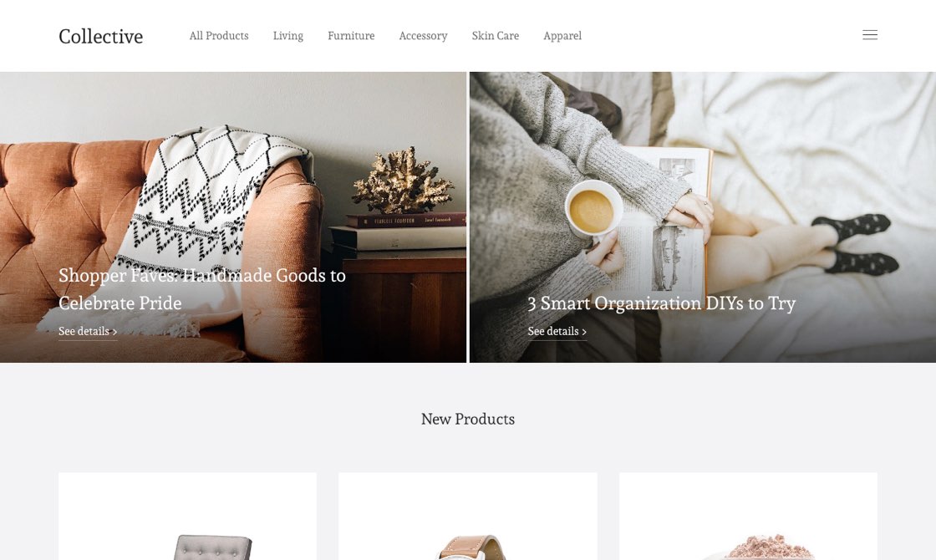
Task: Open Shopper Faves Handmade Goods headline
Action: [202, 289]
